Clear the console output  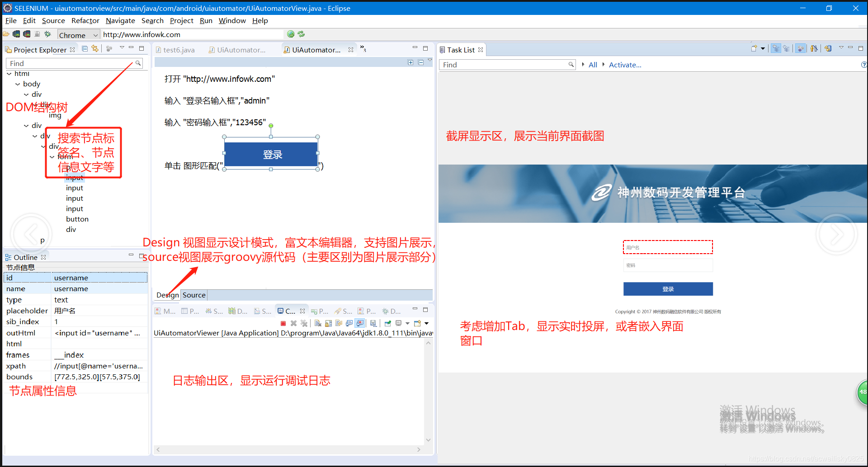[318, 323]
